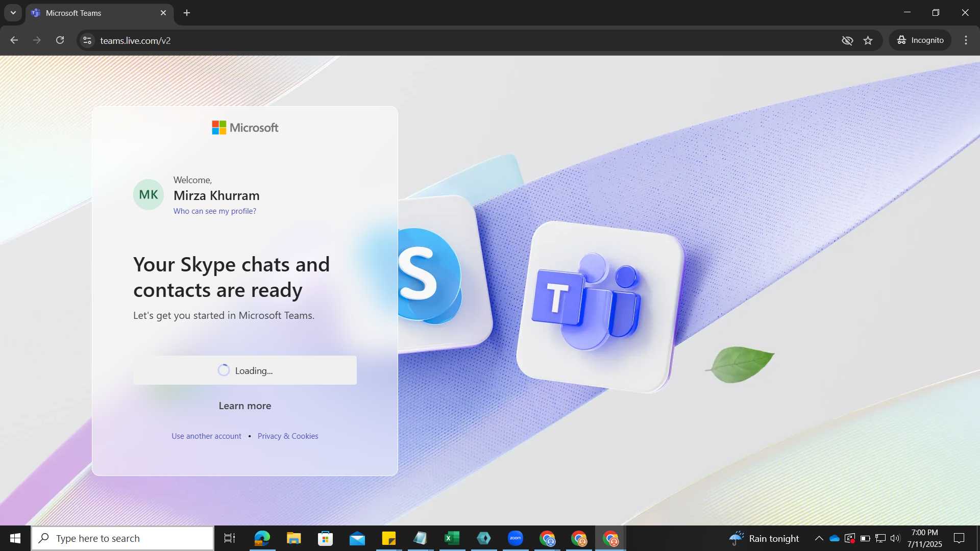Show hidden system tray icons

(x=819, y=538)
